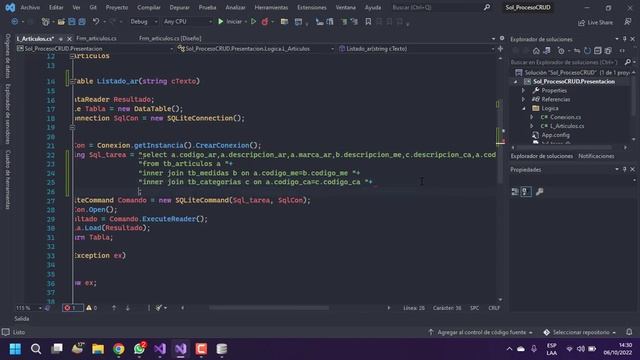This screenshot has width=640, height=360.
Task: Open the Herramientas menu
Action: click(271, 7)
